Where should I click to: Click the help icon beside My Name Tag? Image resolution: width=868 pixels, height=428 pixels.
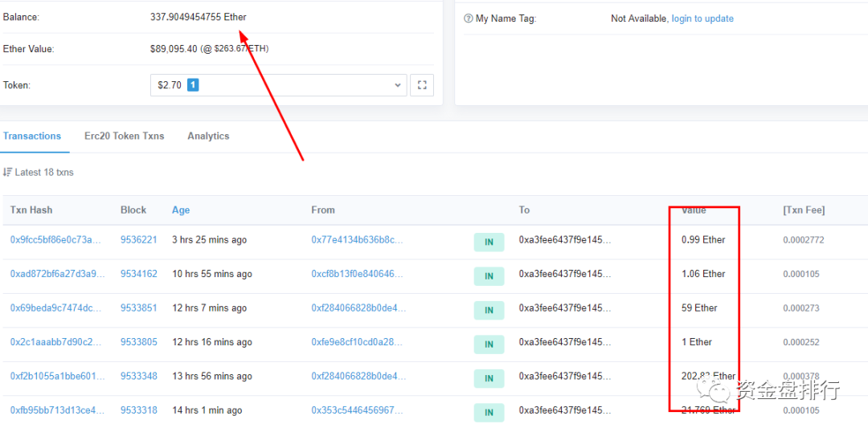(x=469, y=18)
